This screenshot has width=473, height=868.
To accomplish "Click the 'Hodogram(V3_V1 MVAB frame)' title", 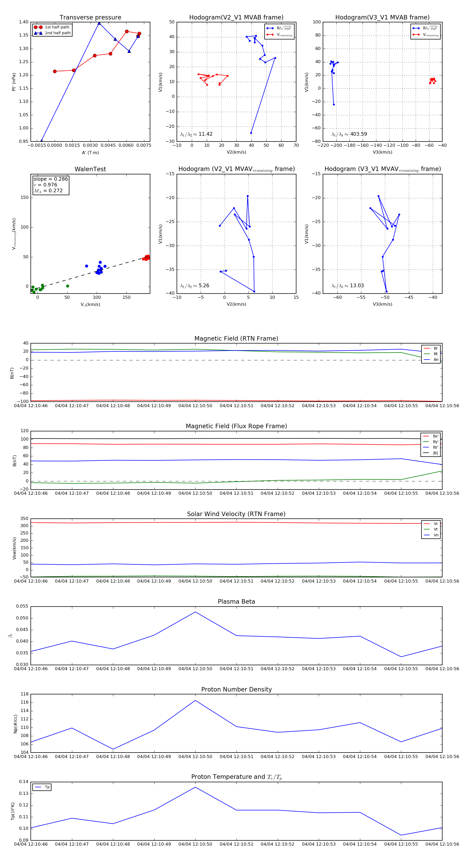I will point(382,18).
